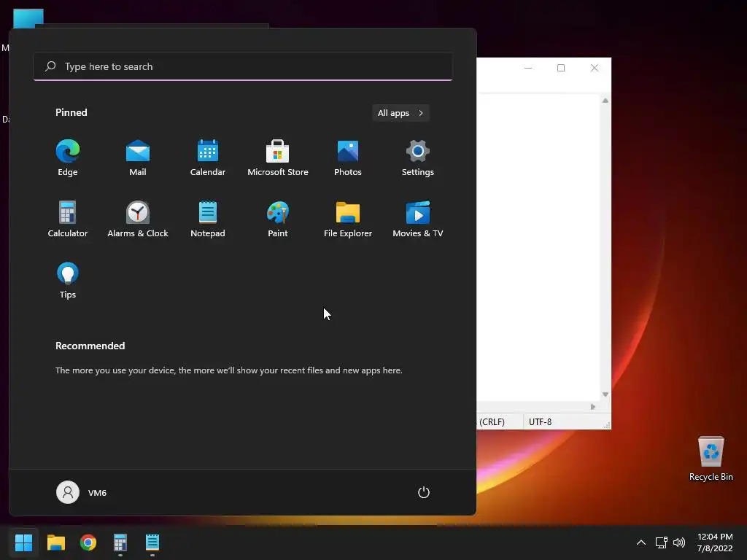Viewport: 747px width, 560px height.
Task: Open the VM6 user account menu
Action: coord(82,492)
